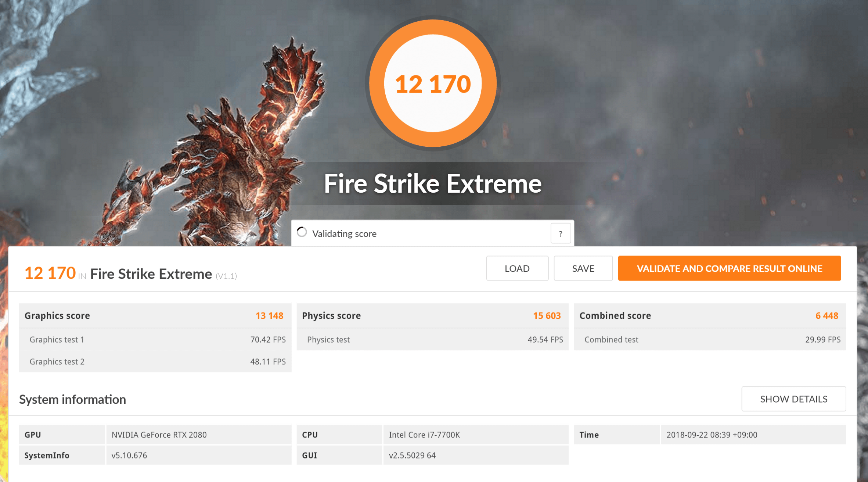Click the SAVE result button

pyautogui.click(x=583, y=268)
